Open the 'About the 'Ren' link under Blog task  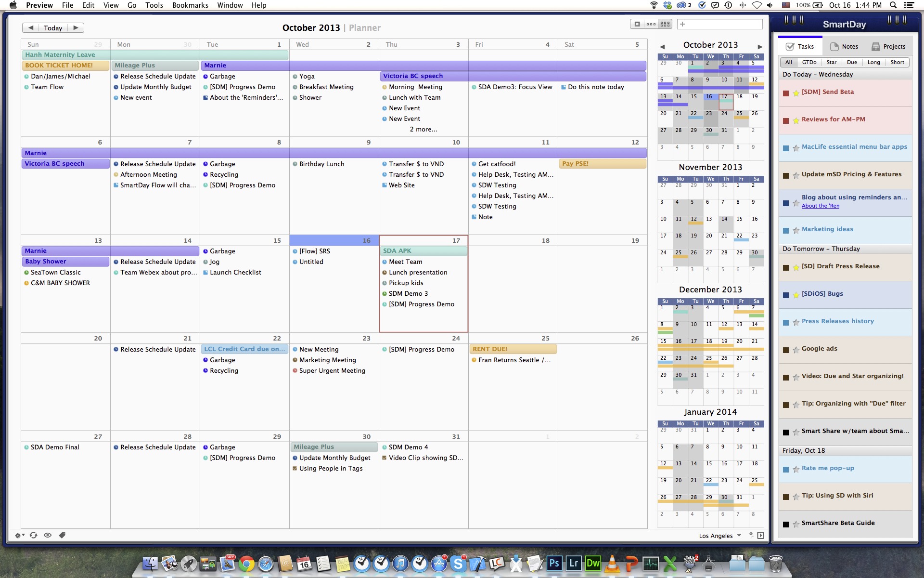(820, 206)
